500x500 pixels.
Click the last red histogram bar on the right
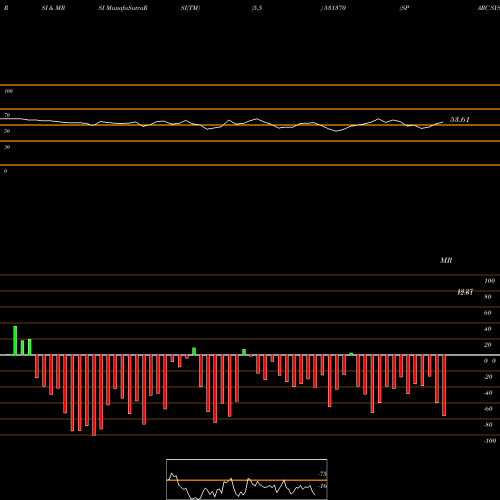coord(444,385)
